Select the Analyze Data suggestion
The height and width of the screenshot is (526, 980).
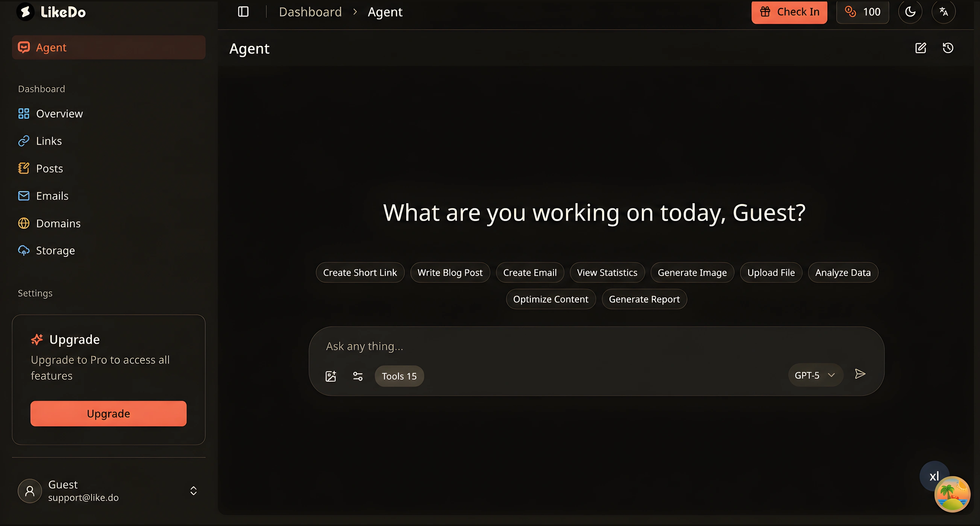pos(843,273)
